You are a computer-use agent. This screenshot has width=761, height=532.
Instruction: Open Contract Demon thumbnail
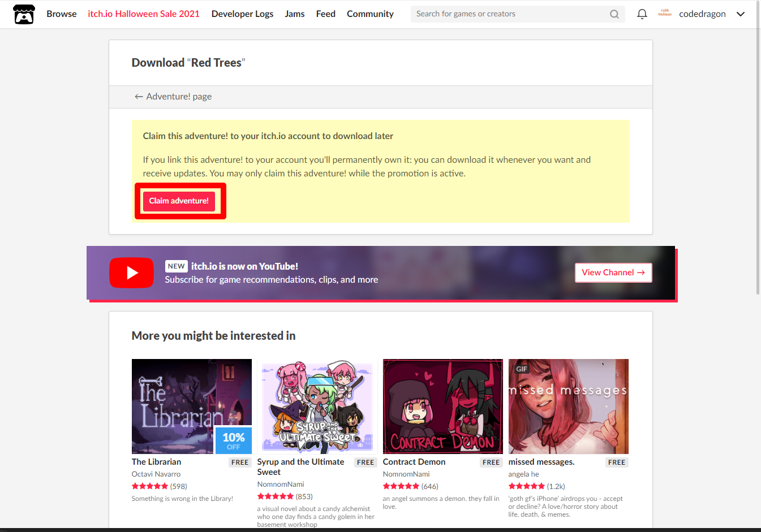(x=443, y=406)
